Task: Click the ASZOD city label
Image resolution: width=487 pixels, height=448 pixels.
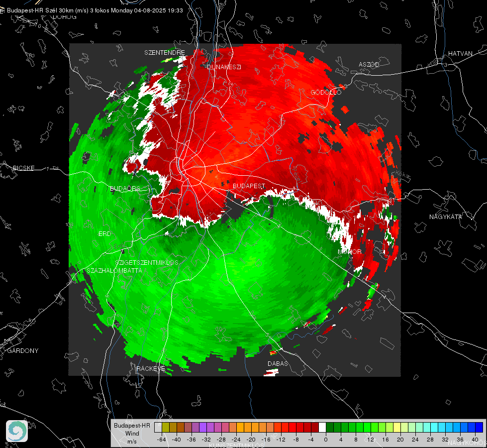Action: (369, 64)
